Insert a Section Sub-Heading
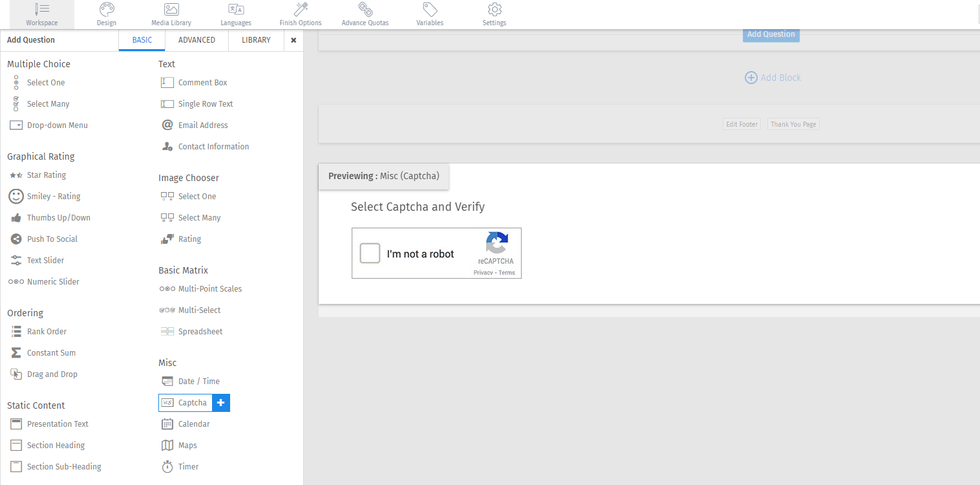 tap(56, 467)
